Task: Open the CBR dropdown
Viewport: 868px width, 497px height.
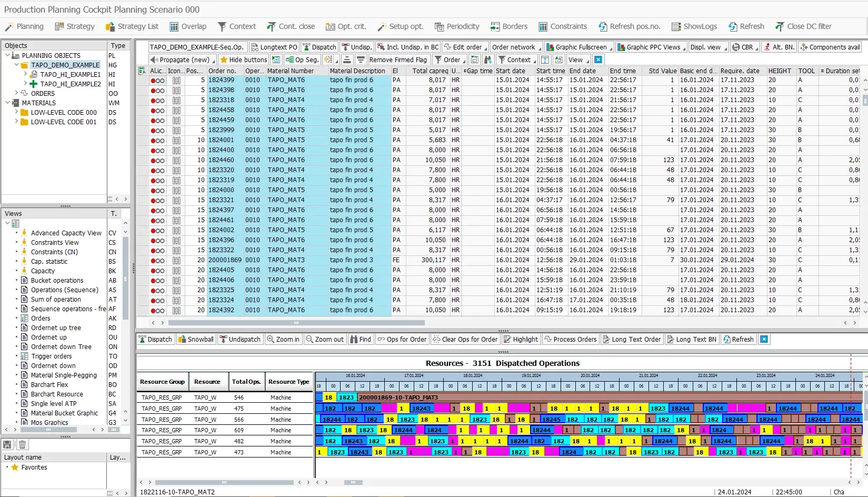Action: (745, 47)
